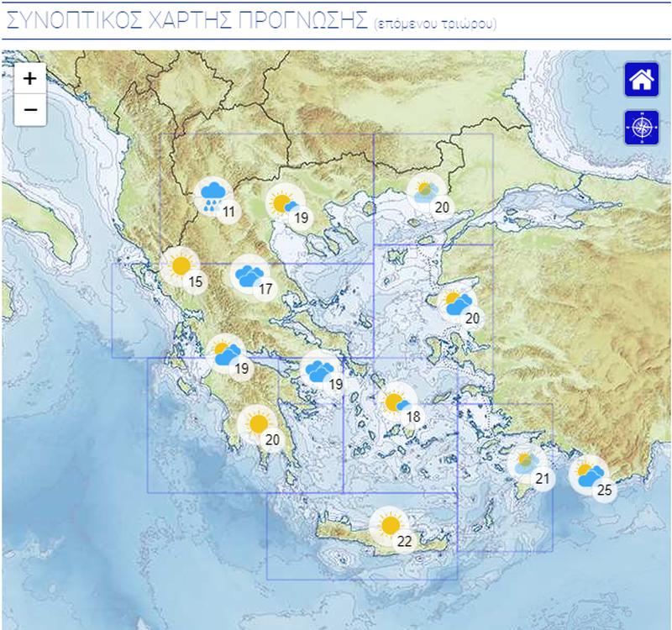Click the all-cloud icon showing 19 degrees
672x630 pixels.
coord(320,370)
